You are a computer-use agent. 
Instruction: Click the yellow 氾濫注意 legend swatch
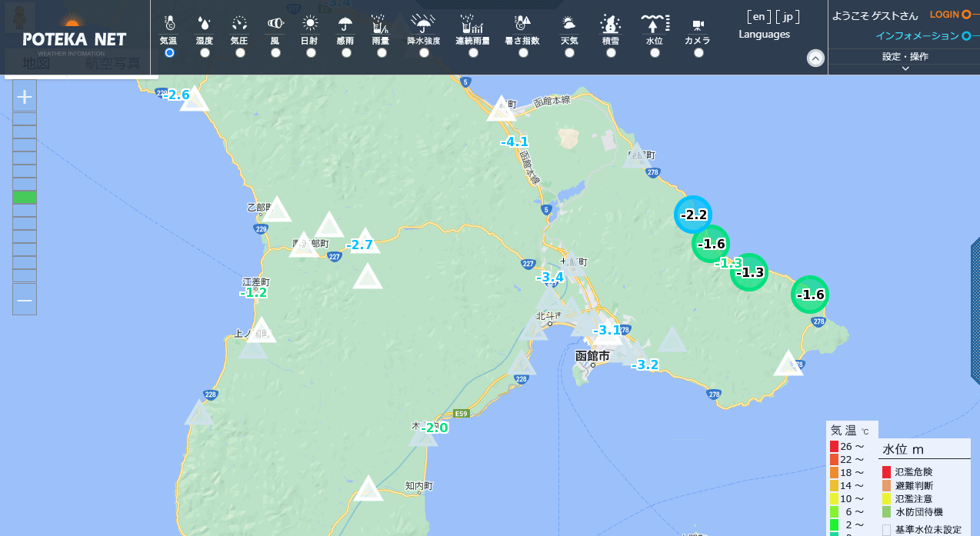click(x=886, y=499)
